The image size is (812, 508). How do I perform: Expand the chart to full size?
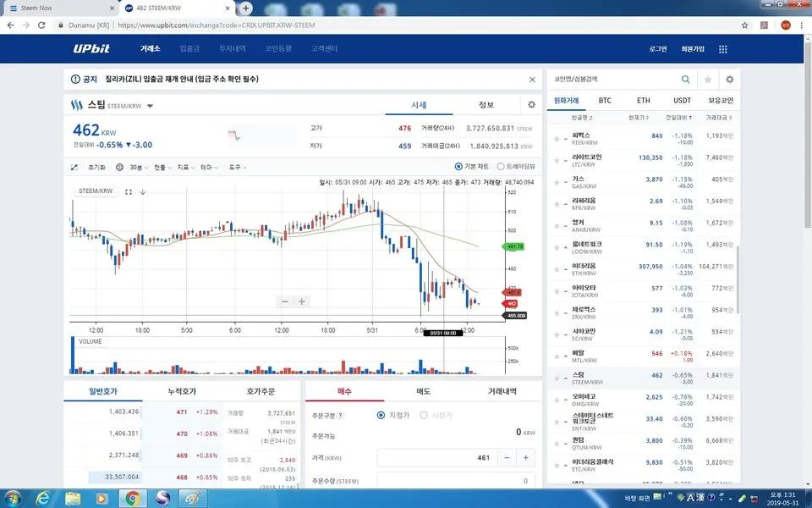point(74,167)
